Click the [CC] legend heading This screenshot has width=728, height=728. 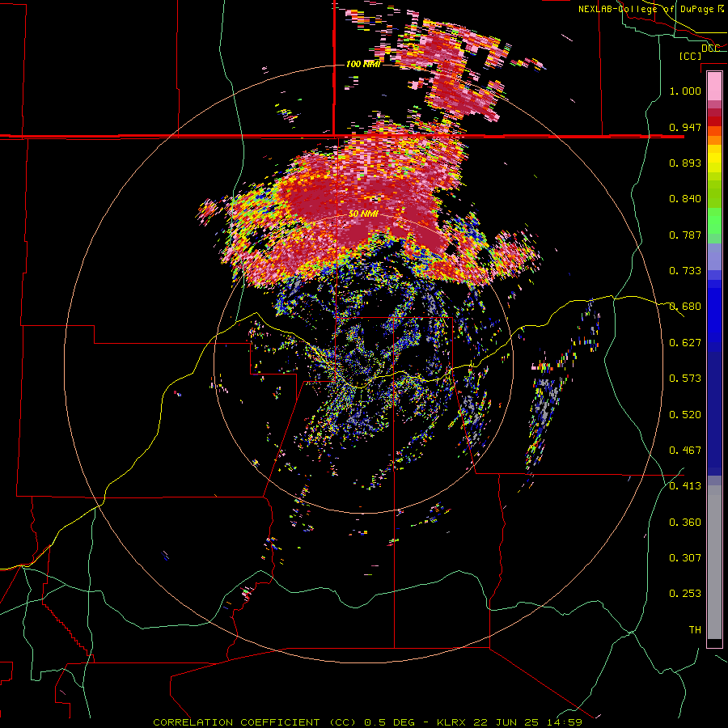pos(691,56)
